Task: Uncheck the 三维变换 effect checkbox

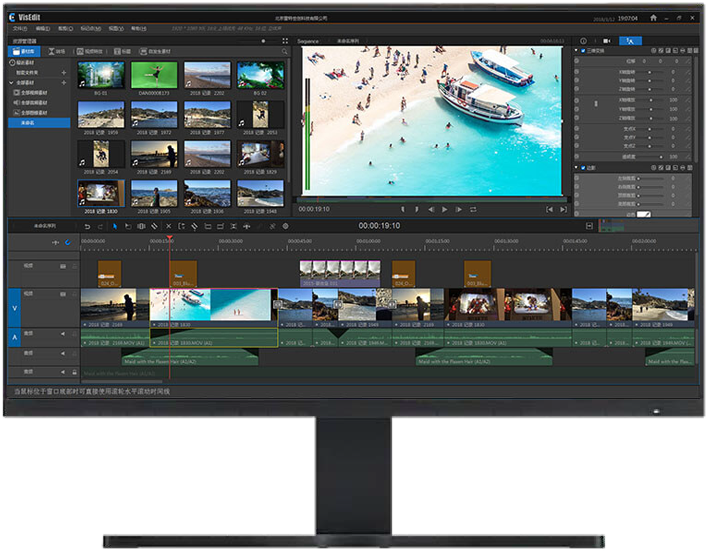Action: (584, 50)
